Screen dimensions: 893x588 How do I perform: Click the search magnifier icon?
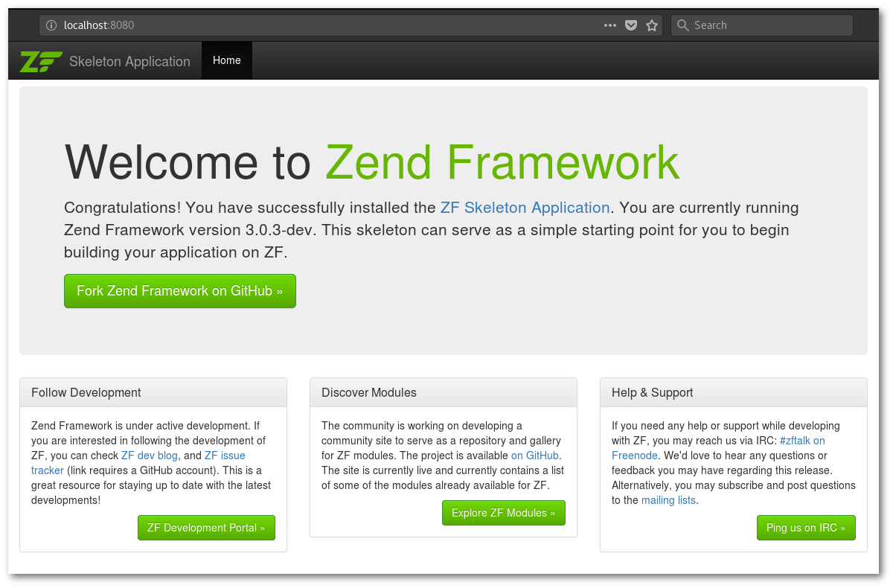(x=683, y=25)
